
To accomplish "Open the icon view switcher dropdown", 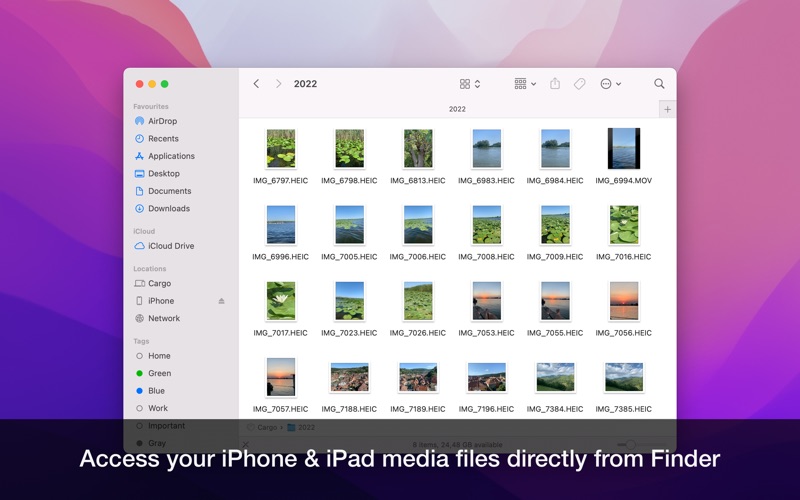I will pyautogui.click(x=470, y=84).
